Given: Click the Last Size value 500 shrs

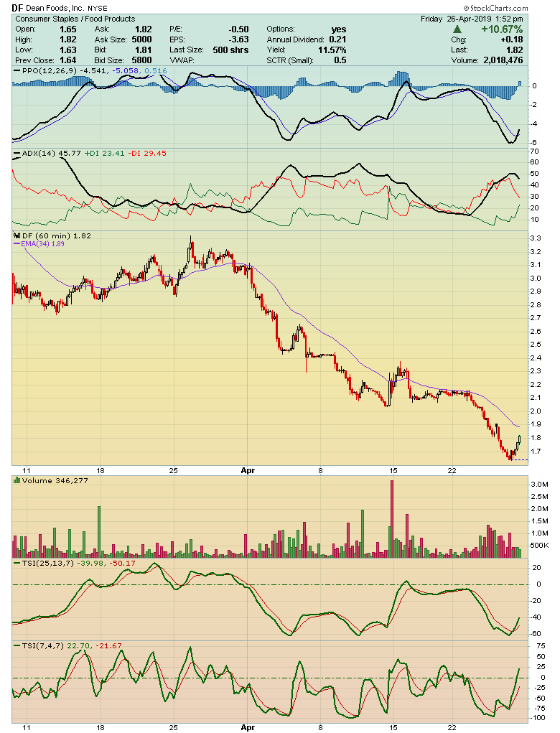Looking at the screenshot, I should tap(230, 50).
